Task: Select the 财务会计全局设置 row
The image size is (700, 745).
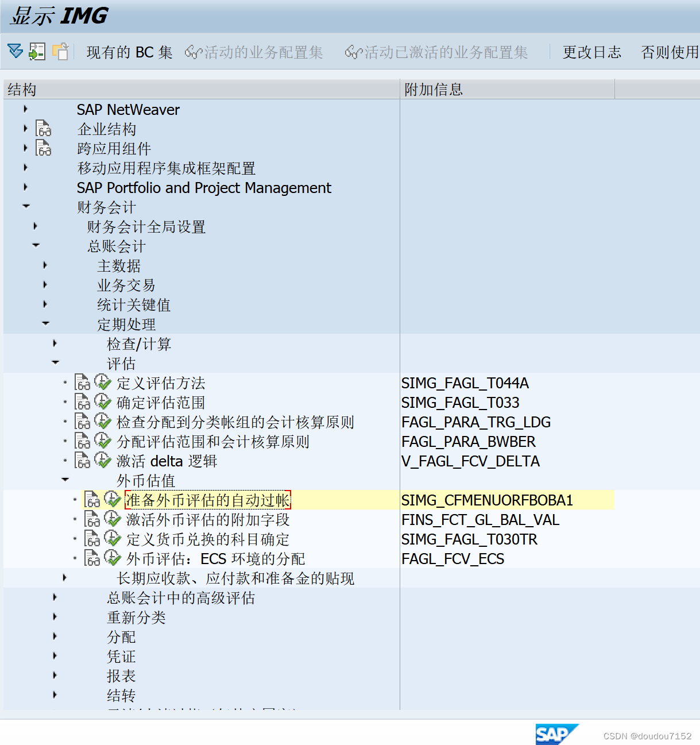Action: [x=146, y=227]
